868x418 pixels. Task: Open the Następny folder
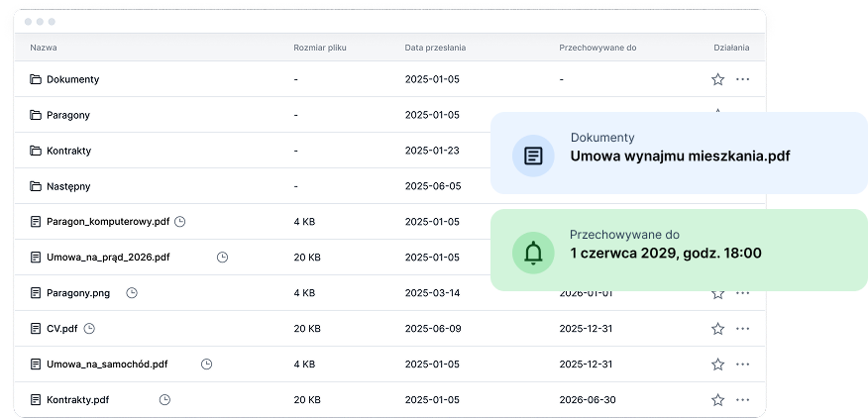[x=68, y=186]
